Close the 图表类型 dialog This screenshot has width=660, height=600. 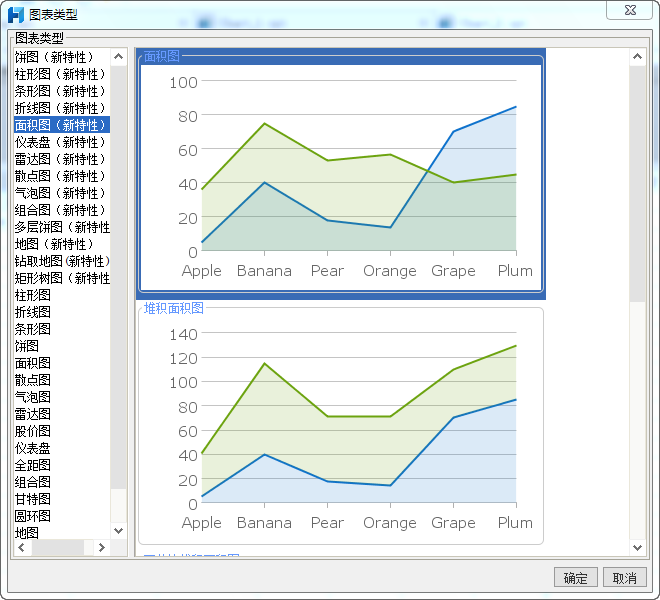630,10
